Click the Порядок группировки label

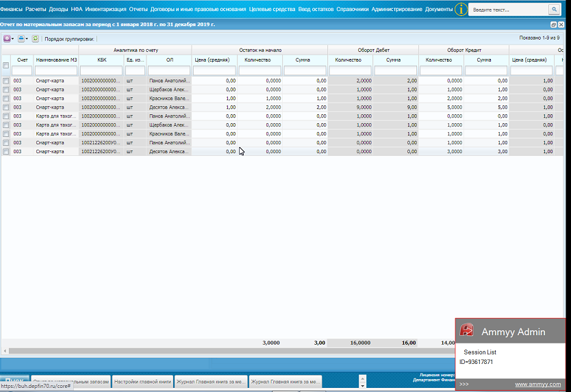pos(69,39)
